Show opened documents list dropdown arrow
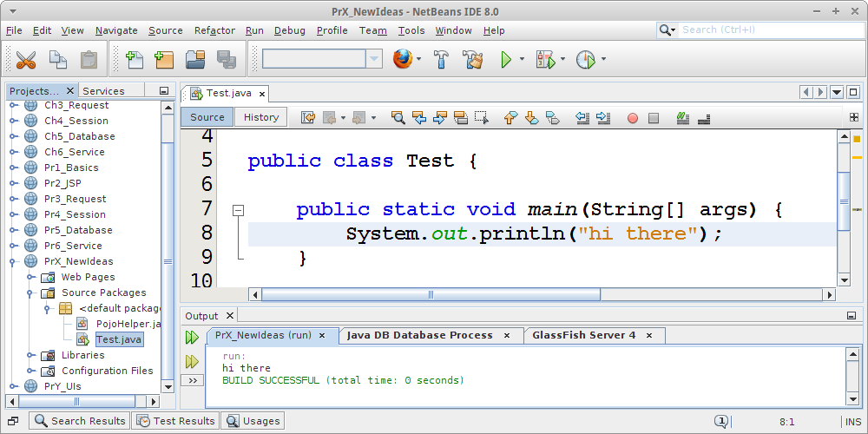The height and width of the screenshot is (434, 868). (837, 93)
